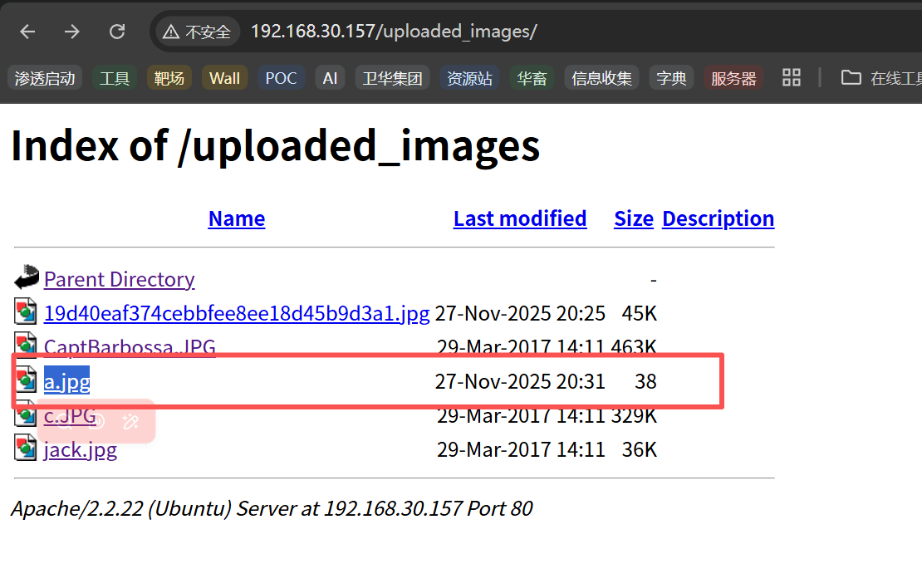Click the not-secure warning icon
This screenshot has width=922, height=588.
[171, 32]
